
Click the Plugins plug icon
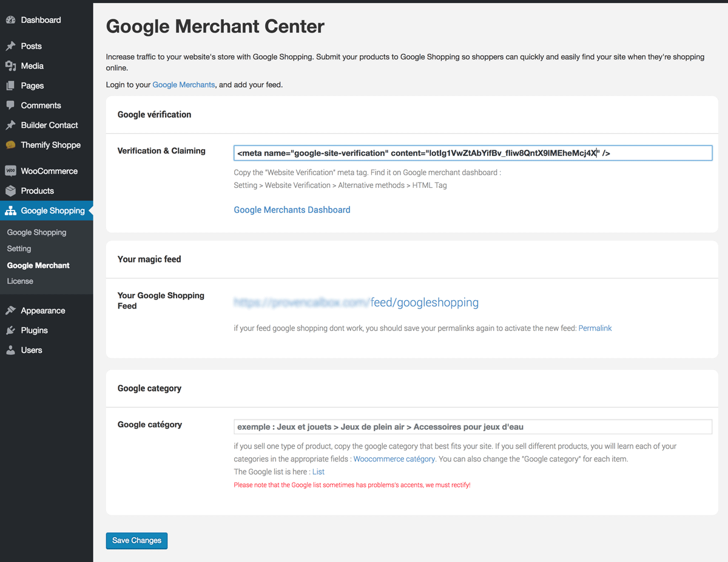click(x=10, y=330)
